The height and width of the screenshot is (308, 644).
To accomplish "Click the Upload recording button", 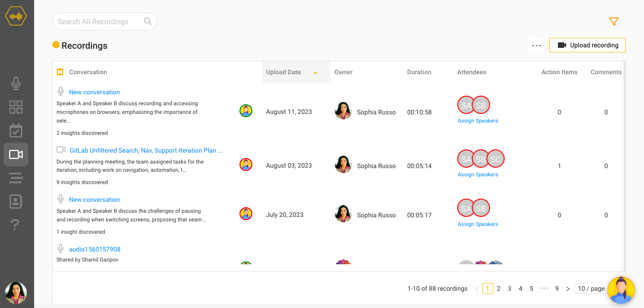I will 588,45.
